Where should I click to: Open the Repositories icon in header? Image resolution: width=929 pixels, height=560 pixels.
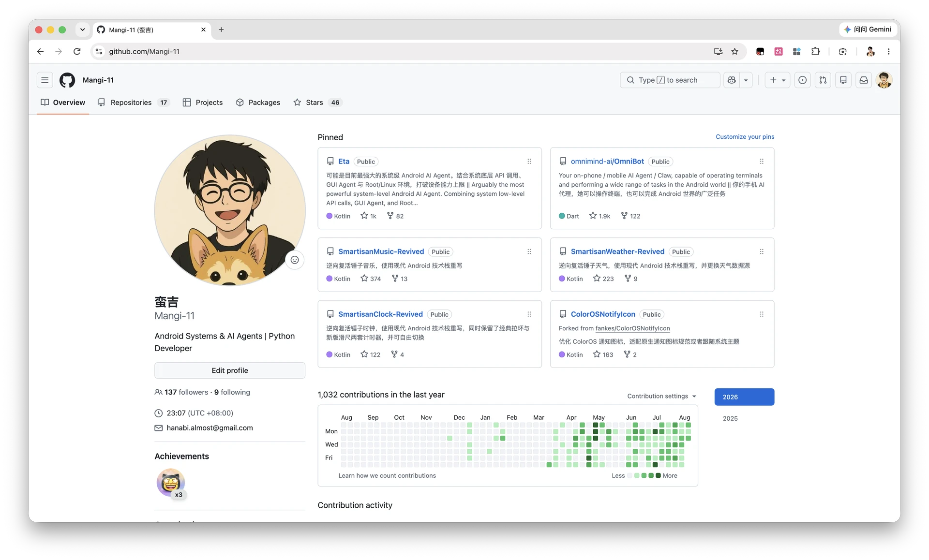843,80
